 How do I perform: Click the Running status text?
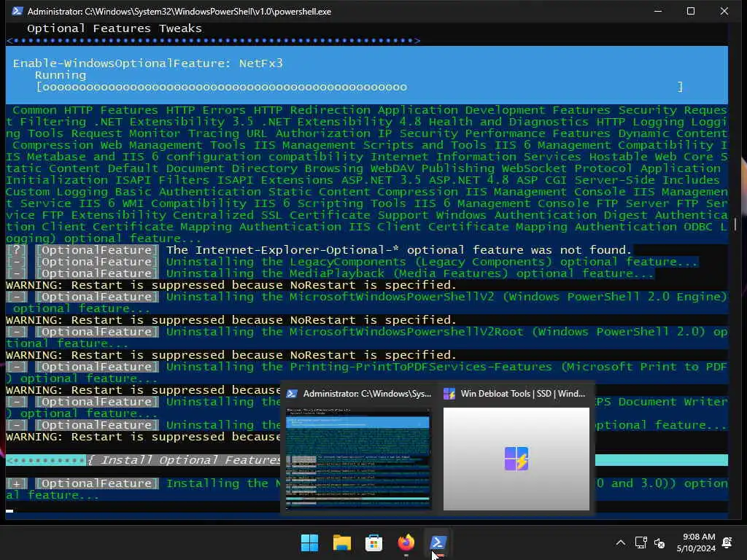[61, 75]
